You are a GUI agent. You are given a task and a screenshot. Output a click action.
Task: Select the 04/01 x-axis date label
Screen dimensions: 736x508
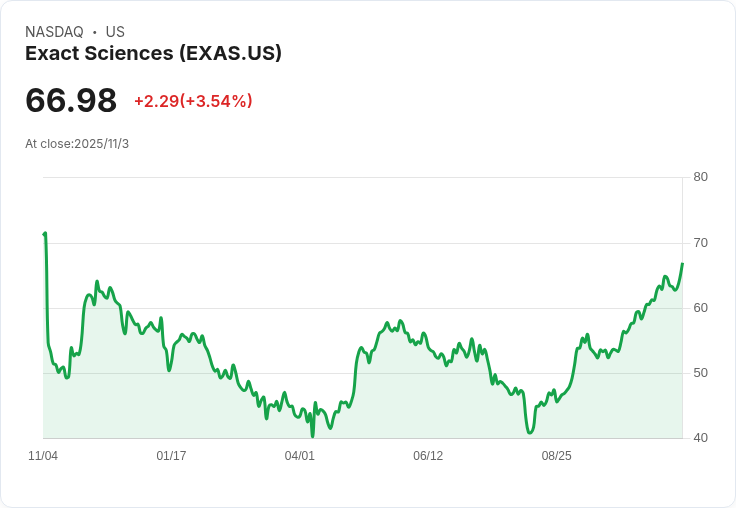(x=300, y=456)
